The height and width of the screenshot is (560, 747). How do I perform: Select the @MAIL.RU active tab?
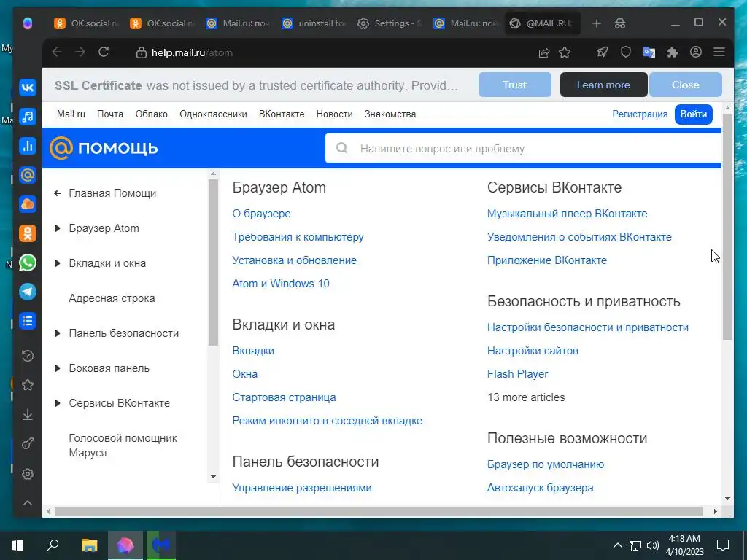542,23
